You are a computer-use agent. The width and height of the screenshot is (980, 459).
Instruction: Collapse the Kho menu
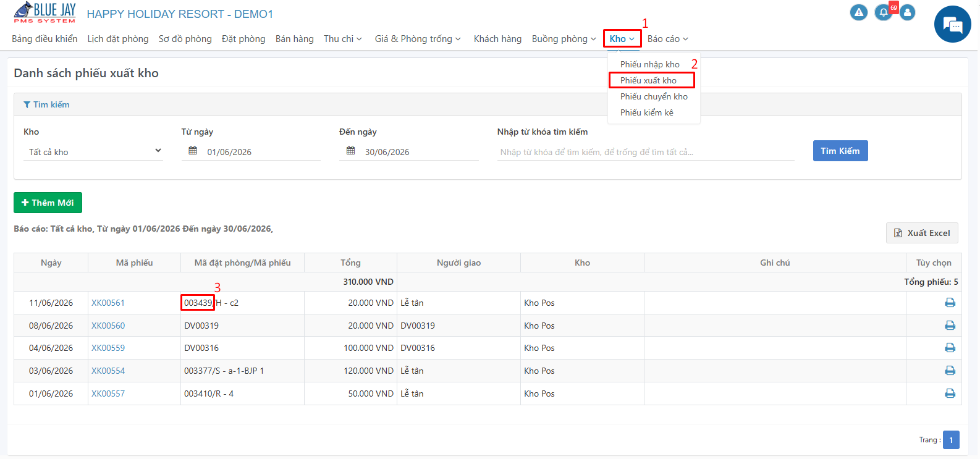(x=622, y=39)
